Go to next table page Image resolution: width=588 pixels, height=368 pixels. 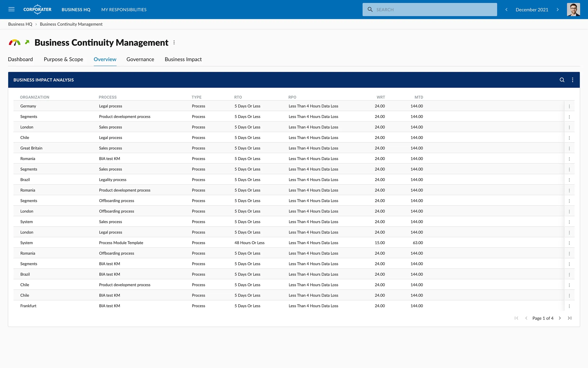point(560,318)
